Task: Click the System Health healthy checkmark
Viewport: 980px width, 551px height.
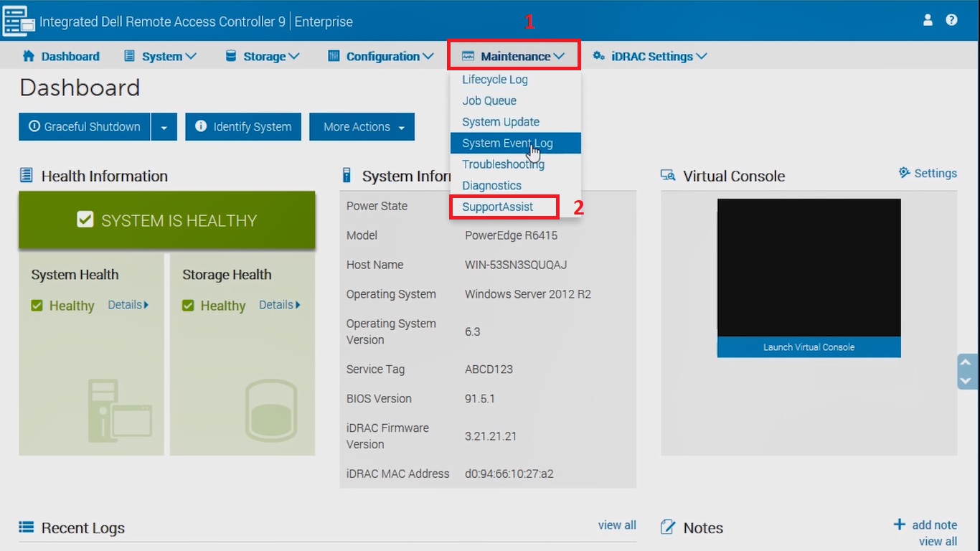Action: (x=37, y=306)
